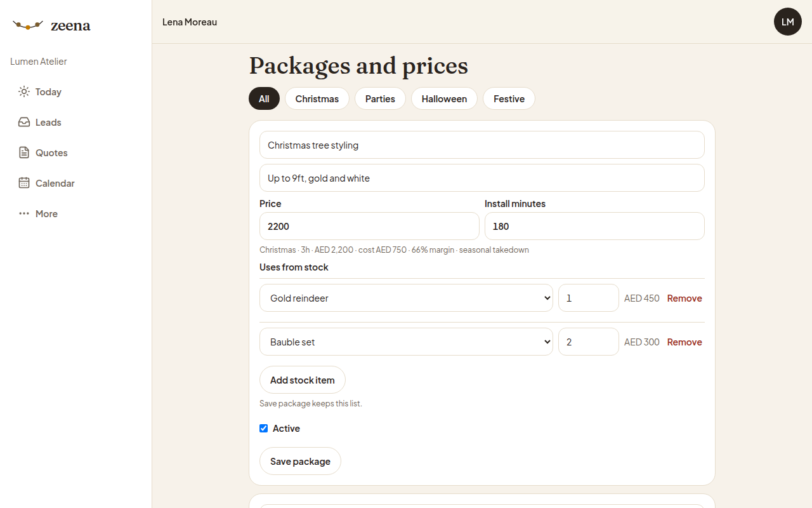
Task: Open Leads via its inbox icon
Action: [x=24, y=122]
